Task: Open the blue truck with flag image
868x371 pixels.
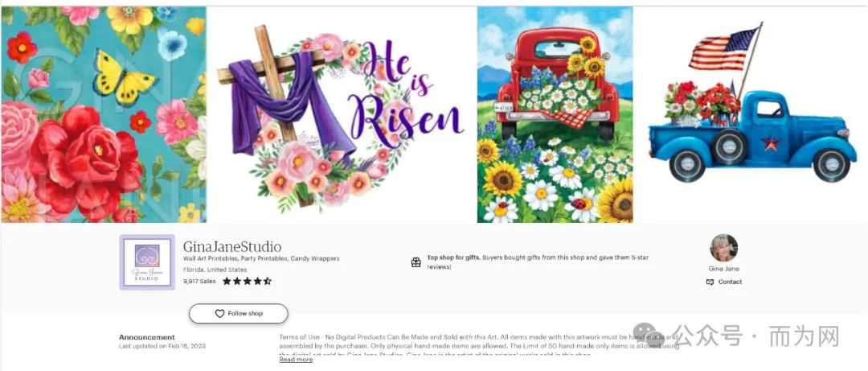Action: point(751,114)
